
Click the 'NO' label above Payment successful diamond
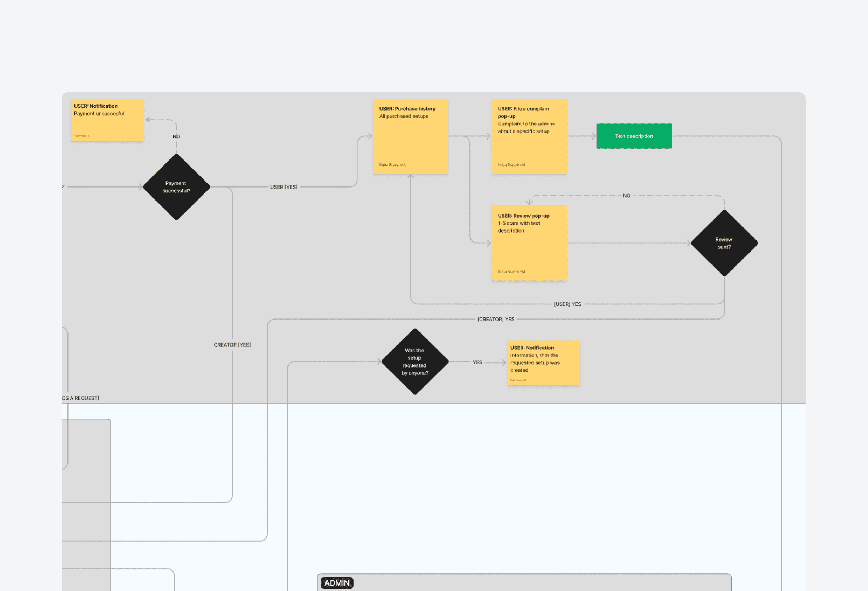[176, 137]
